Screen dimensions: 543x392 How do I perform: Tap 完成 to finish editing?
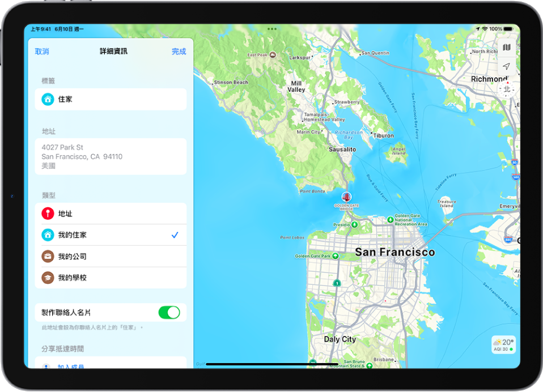179,52
